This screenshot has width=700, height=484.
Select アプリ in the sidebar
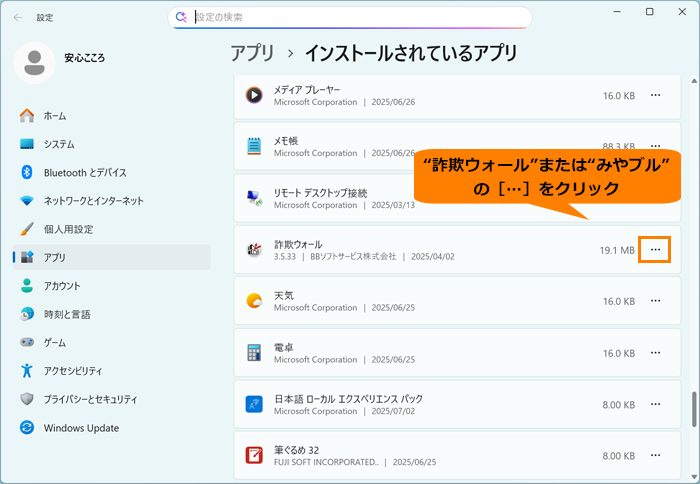[112, 257]
